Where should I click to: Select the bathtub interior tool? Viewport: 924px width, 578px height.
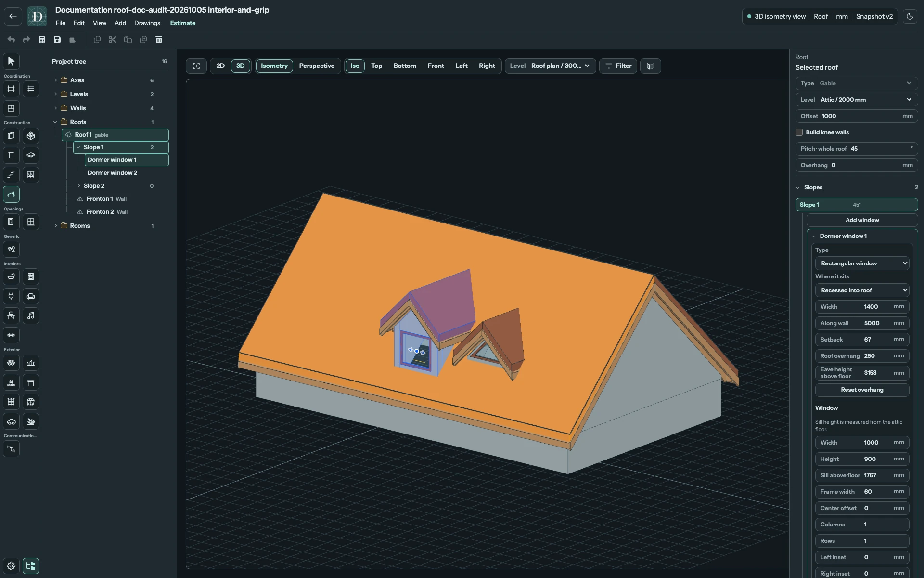[12, 276]
